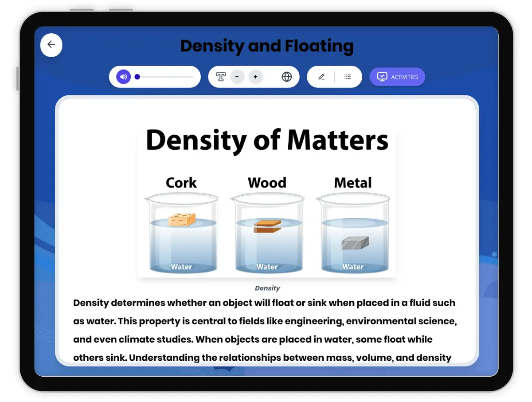Jump to the end of the audio progress track
This screenshot has width=532, height=402.
pos(193,77)
